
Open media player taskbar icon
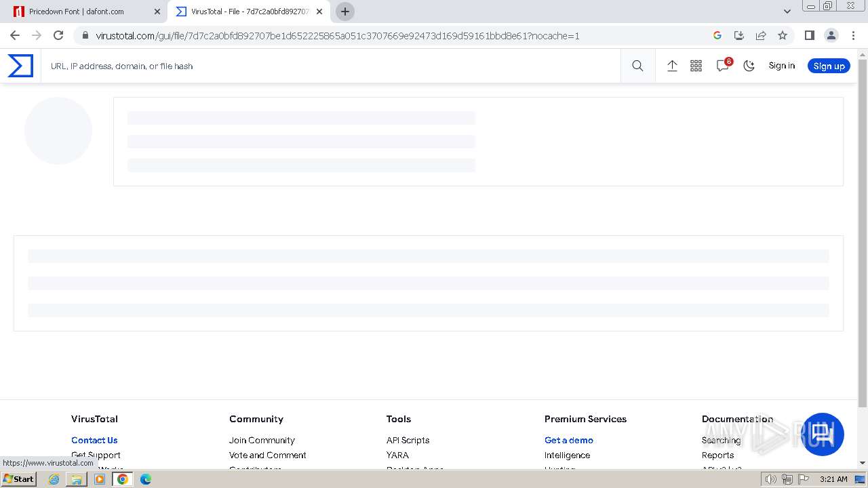tap(100, 479)
